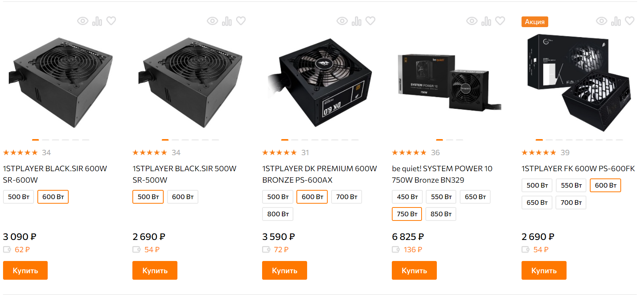Quick view DK PREMIUM 600W eye icon
This screenshot has width=644, height=295.
pyautogui.click(x=342, y=21)
